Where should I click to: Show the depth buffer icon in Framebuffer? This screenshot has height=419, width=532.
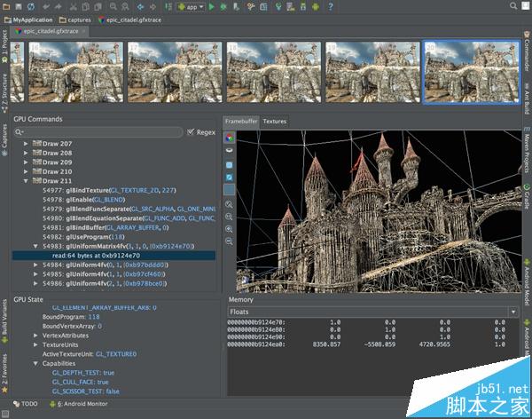(x=230, y=150)
